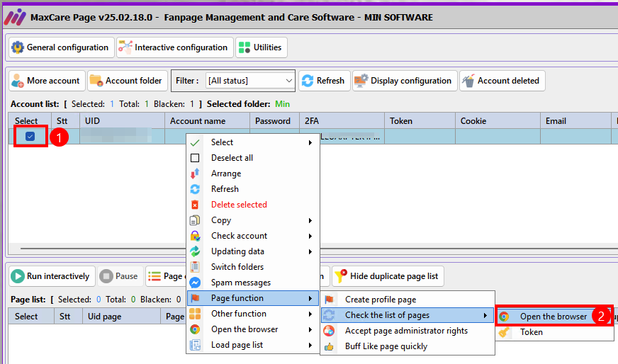The image size is (618, 364).
Task: Expand the Select submenu arrow
Action: [310, 142]
